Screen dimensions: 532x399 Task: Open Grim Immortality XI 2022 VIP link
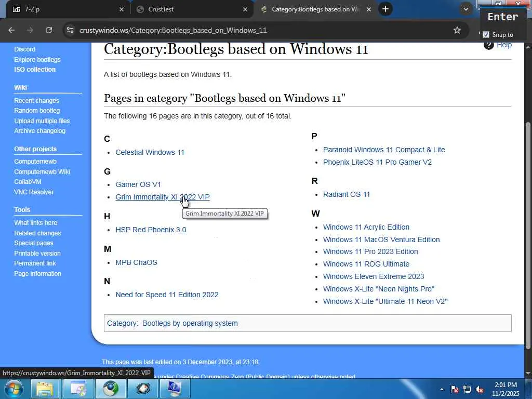click(163, 197)
